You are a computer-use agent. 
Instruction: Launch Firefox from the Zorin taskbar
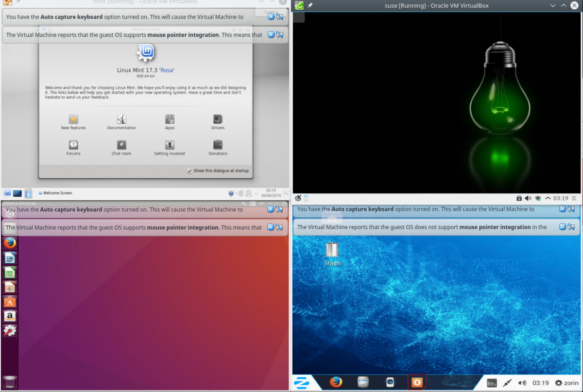336,382
